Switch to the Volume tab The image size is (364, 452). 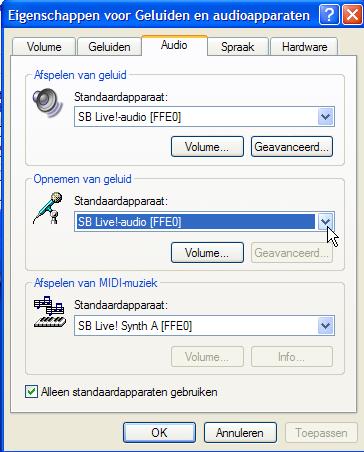coord(44,47)
